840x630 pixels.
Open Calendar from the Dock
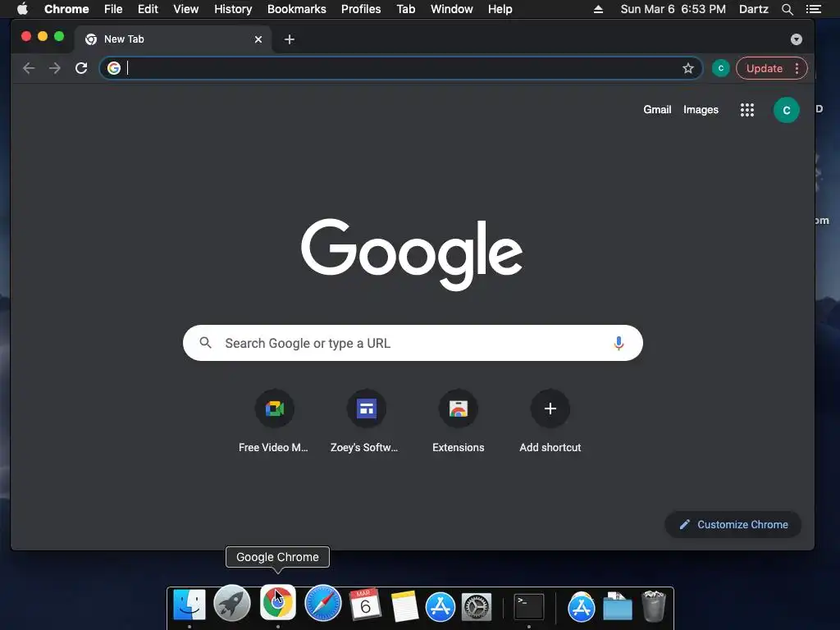point(365,605)
